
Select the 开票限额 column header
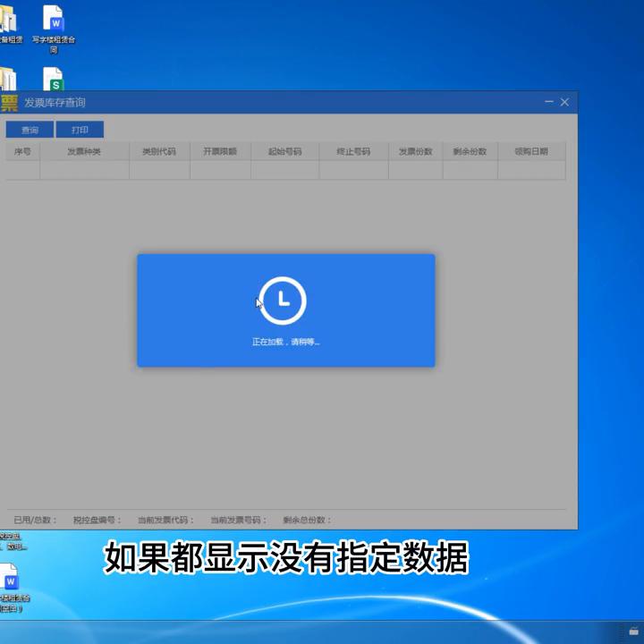click(x=220, y=151)
